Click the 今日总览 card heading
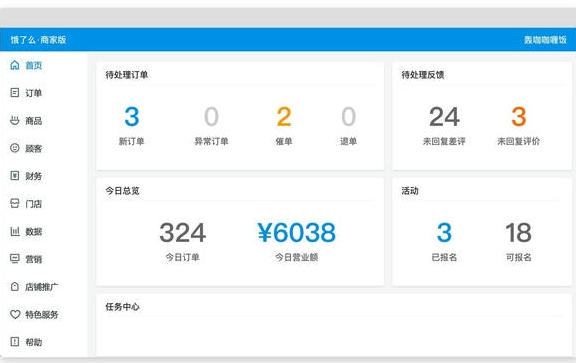This screenshot has width=576, height=363. click(122, 191)
